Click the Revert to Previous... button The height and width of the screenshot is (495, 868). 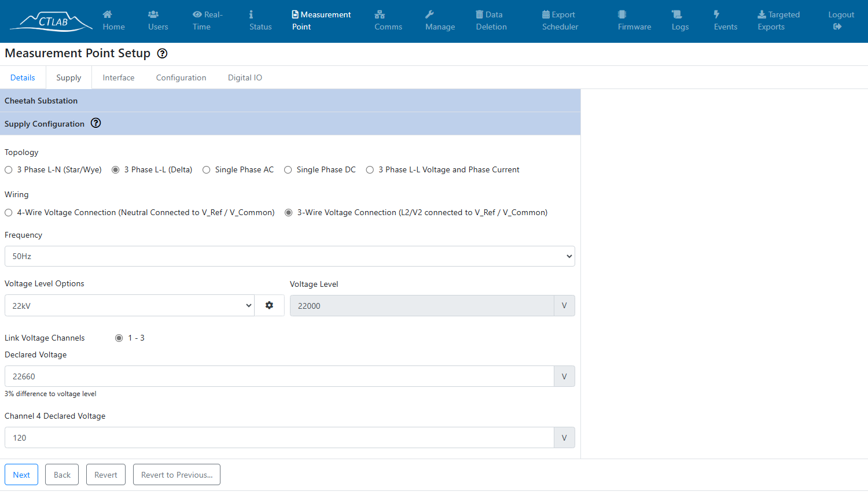pos(176,475)
